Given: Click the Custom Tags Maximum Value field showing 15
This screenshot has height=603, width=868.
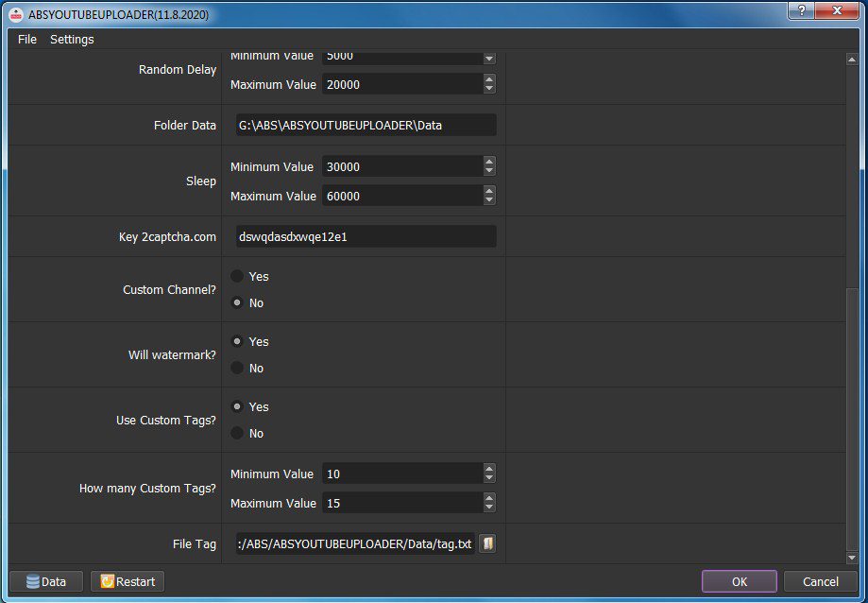Looking at the screenshot, I should (402, 504).
